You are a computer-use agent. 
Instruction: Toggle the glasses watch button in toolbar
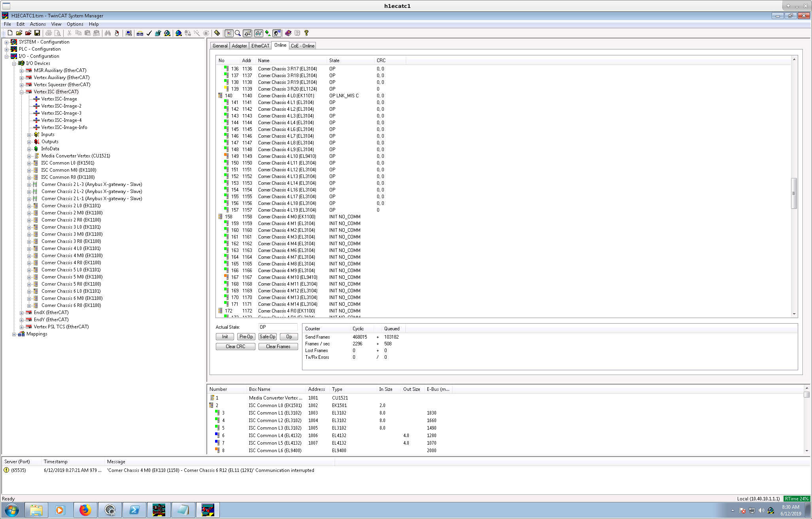[259, 33]
